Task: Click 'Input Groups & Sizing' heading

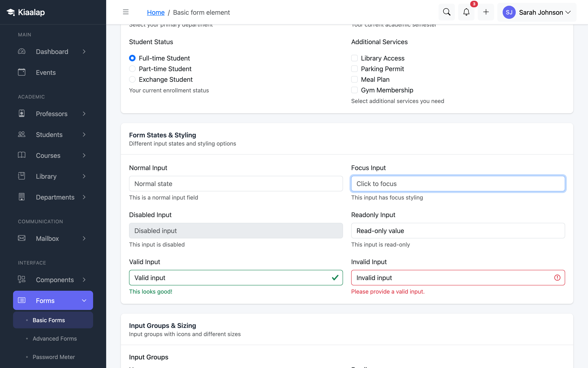Action: (x=162, y=326)
